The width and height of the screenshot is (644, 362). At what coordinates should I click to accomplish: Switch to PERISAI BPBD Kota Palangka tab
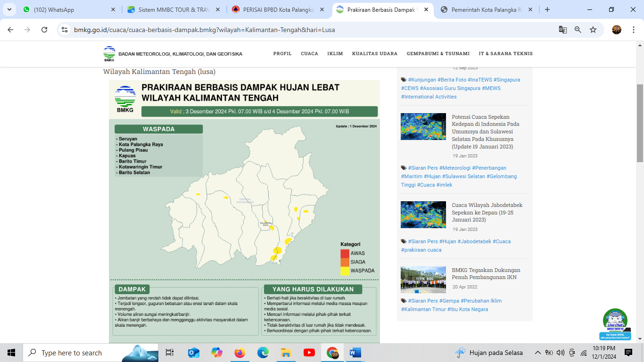click(278, 9)
